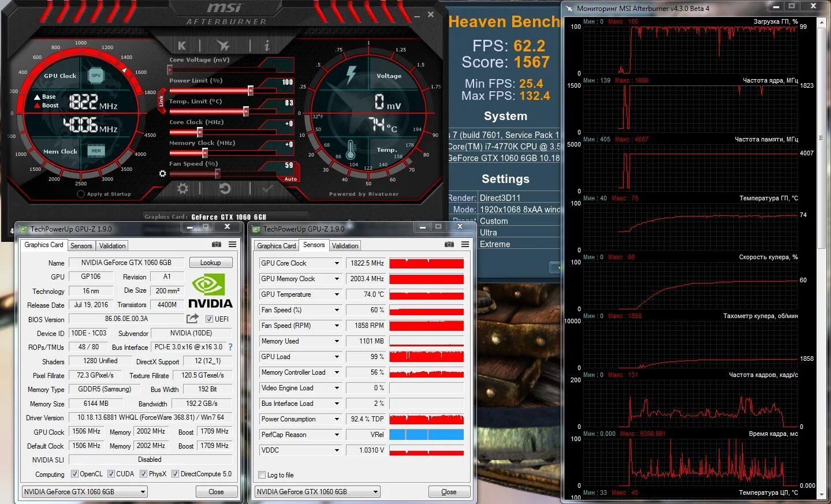This screenshot has height=504, width=831.
Task: Open Afterburner settings with the large gear icon
Action: 182,188
